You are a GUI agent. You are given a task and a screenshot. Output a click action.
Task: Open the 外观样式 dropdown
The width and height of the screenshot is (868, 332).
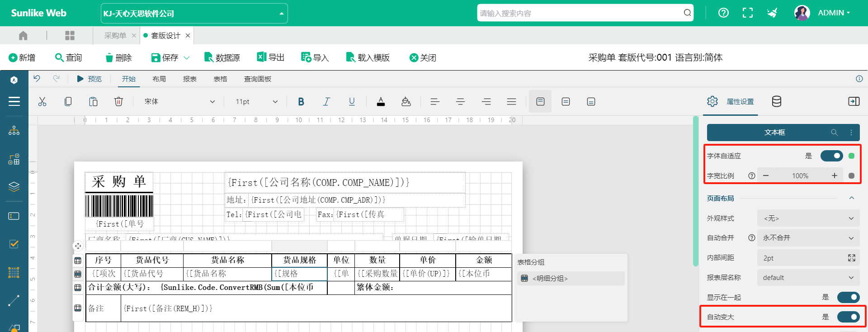[808, 218]
